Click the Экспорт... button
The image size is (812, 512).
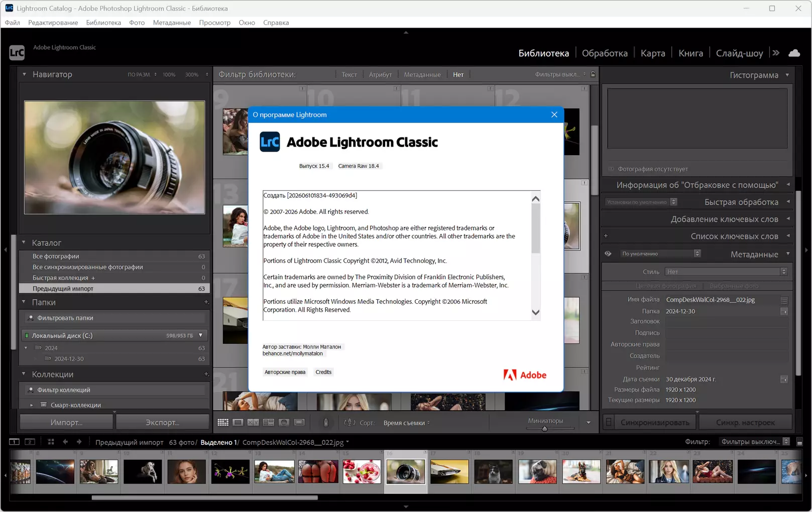coord(162,422)
